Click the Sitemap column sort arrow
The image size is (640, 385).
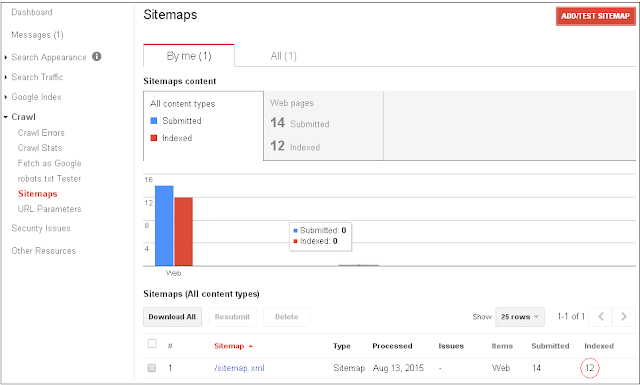[x=251, y=346]
